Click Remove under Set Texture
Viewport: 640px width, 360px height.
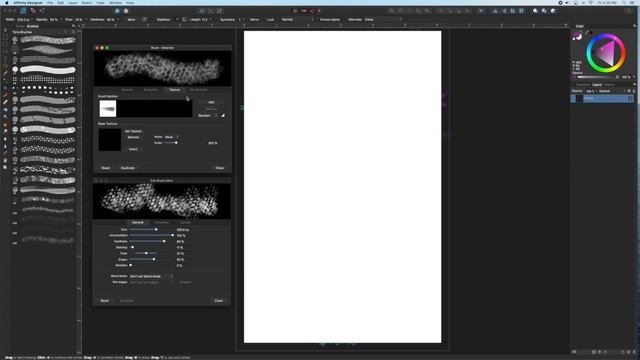(133, 138)
